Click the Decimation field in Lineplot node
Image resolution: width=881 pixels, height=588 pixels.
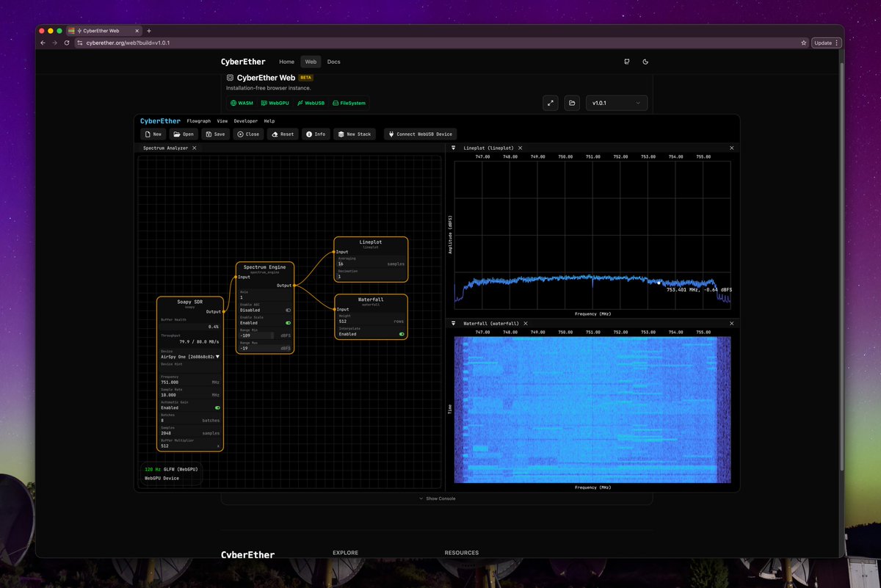point(371,276)
